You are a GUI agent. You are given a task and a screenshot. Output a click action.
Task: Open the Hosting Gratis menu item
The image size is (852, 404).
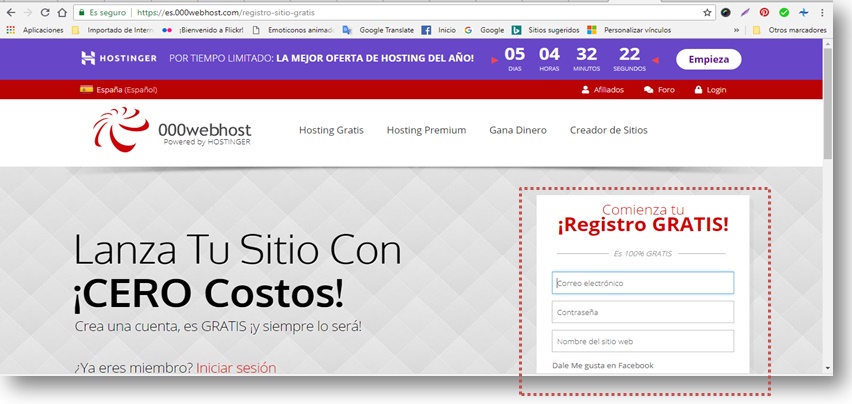[x=331, y=130]
